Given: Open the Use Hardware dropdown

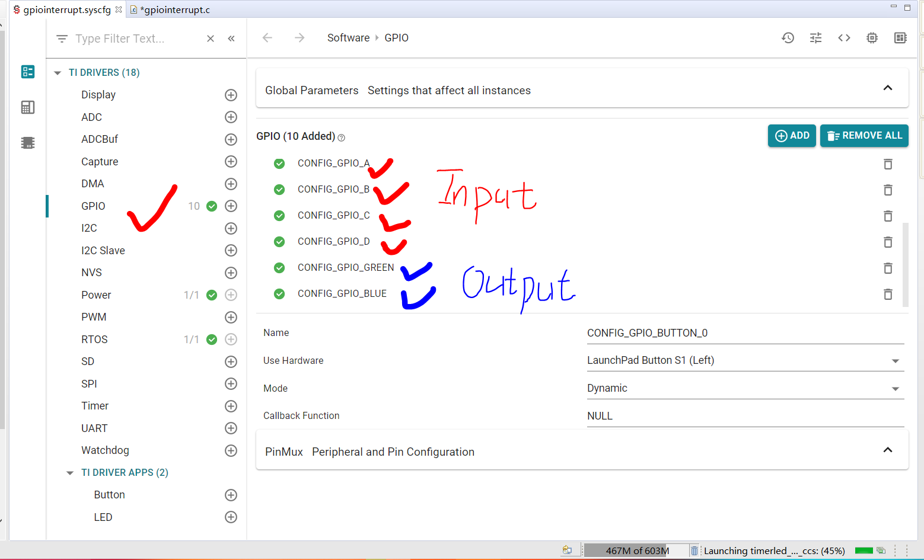Looking at the screenshot, I should click(895, 361).
